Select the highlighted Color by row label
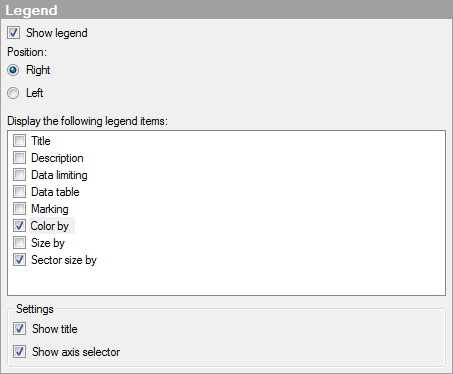The width and height of the screenshot is (453, 374). point(50,226)
